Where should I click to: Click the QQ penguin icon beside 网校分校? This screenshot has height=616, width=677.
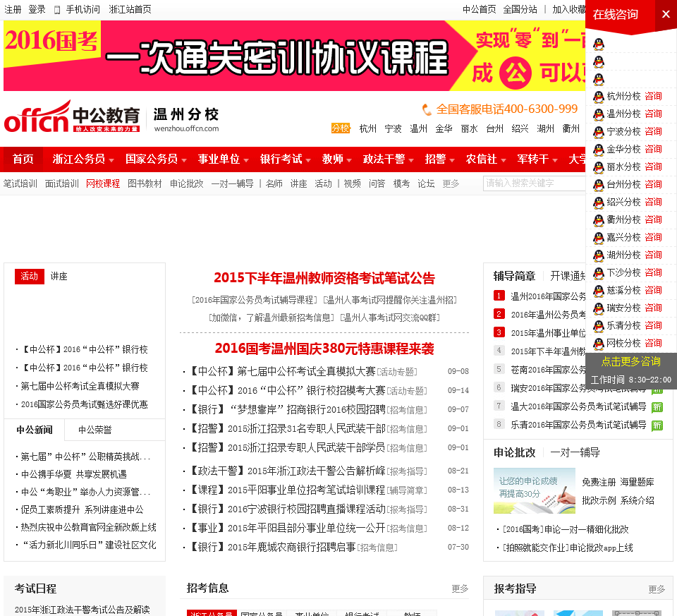pyautogui.click(x=599, y=344)
